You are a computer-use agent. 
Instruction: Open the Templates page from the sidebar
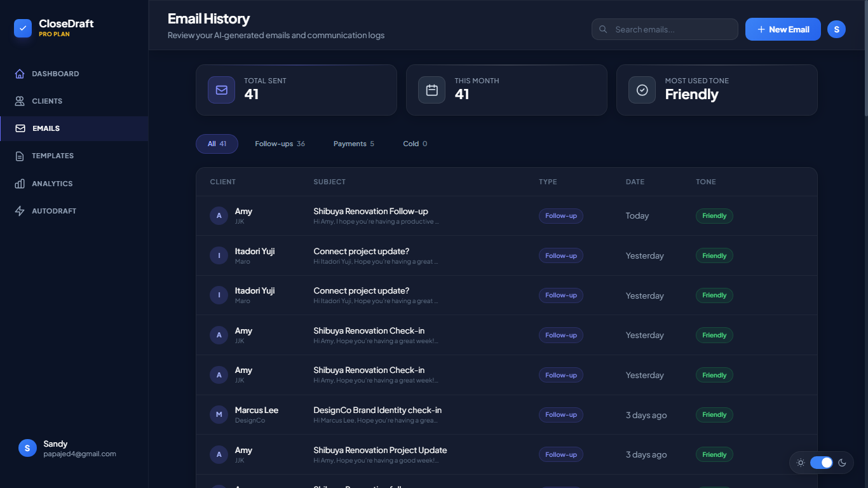[x=74, y=156]
